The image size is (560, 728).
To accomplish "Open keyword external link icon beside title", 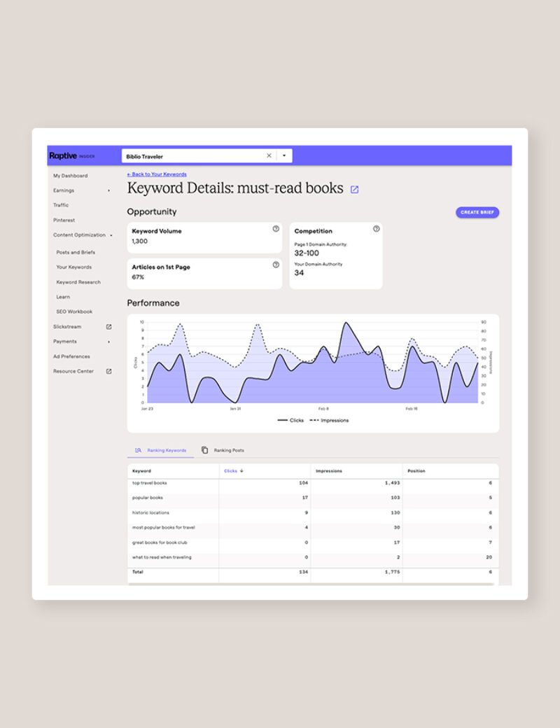I will (354, 190).
